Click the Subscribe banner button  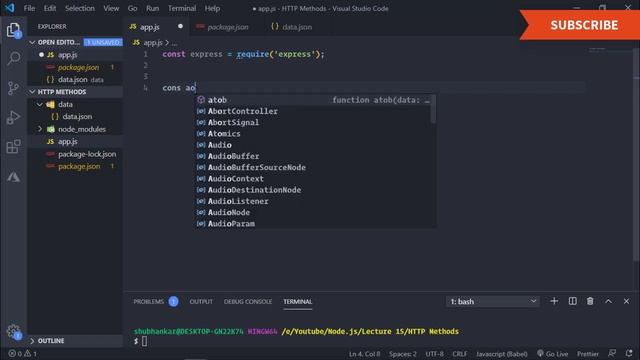click(x=580, y=25)
